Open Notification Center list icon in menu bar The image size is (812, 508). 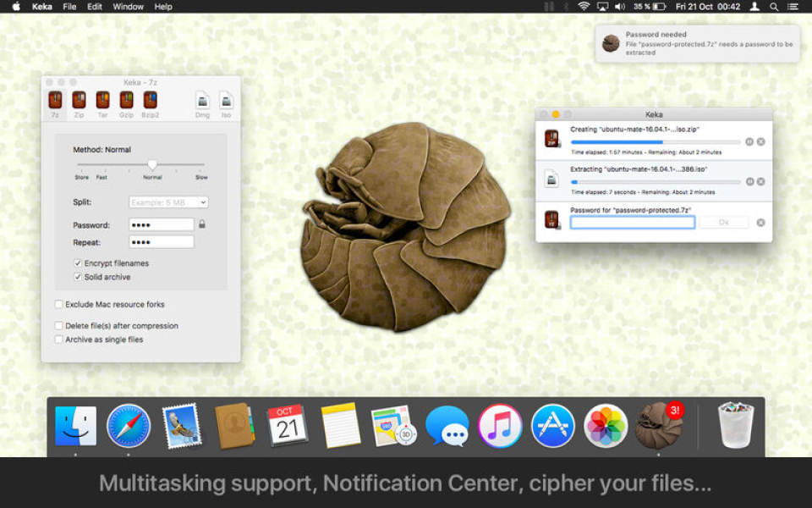click(x=793, y=7)
